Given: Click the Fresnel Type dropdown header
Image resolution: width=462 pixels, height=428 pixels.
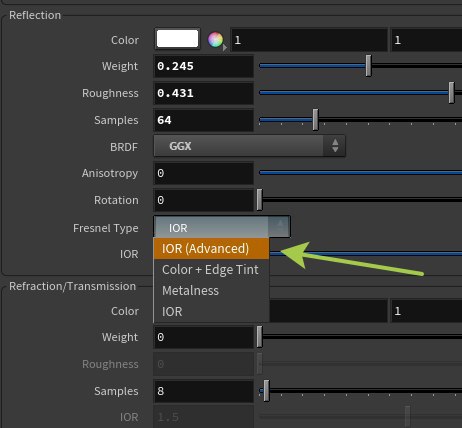Looking at the screenshot, I should click(x=222, y=227).
